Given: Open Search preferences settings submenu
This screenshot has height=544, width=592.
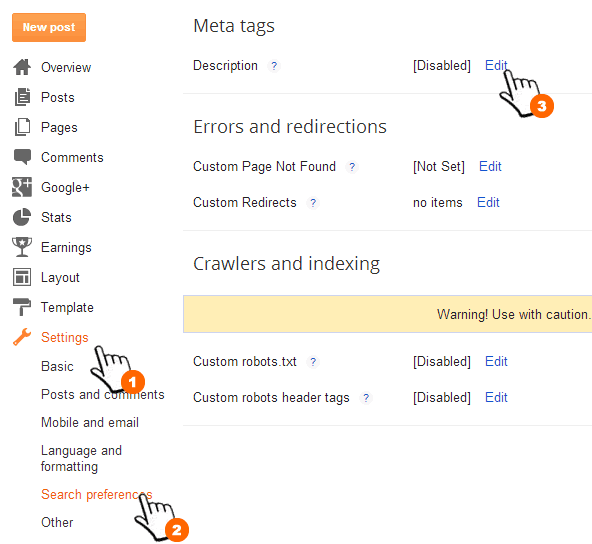Looking at the screenshot, I should point(97,495).
